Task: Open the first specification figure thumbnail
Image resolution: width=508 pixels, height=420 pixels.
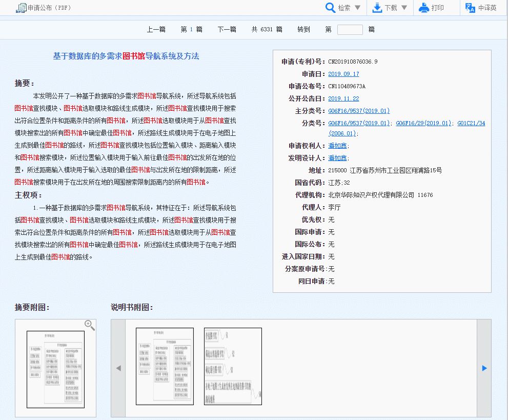Action: pos(165,366)
